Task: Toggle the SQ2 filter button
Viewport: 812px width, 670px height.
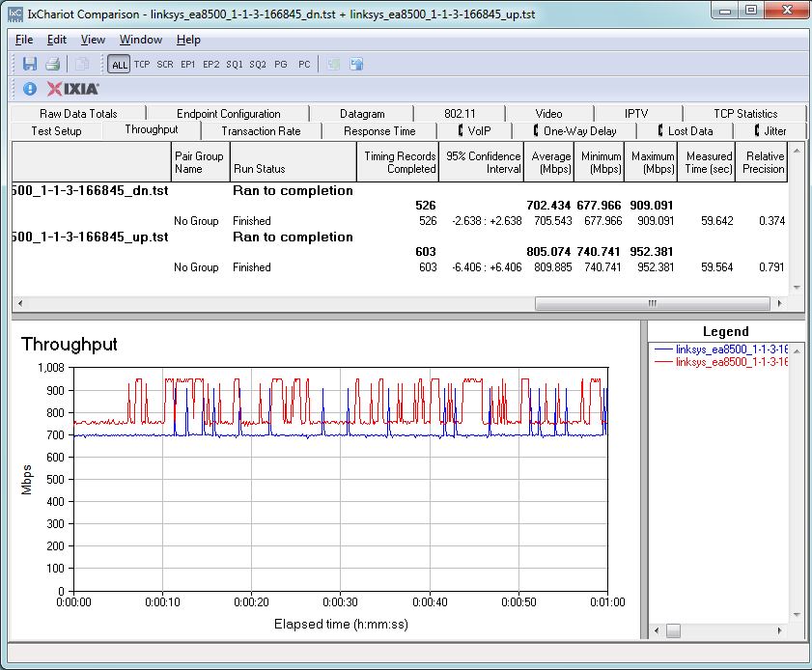Action: pyautogui.click(x=258, y=65)
